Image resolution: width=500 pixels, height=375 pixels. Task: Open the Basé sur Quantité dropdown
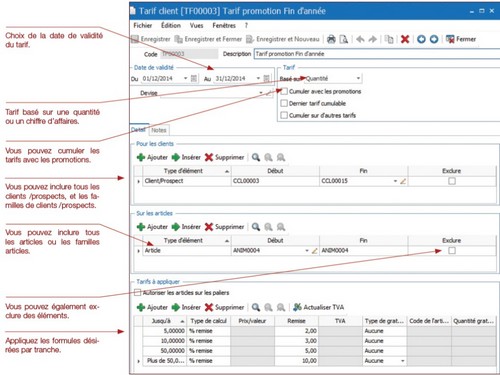tap(358, 79)
